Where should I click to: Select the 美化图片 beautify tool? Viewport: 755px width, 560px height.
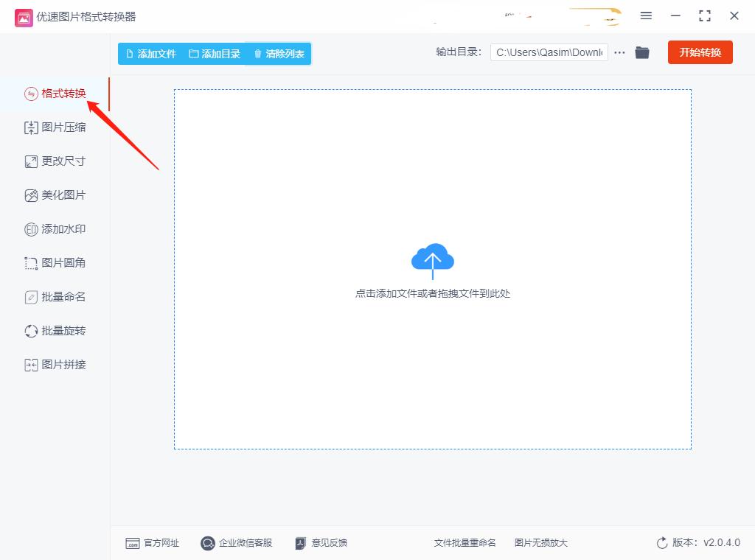55,195
